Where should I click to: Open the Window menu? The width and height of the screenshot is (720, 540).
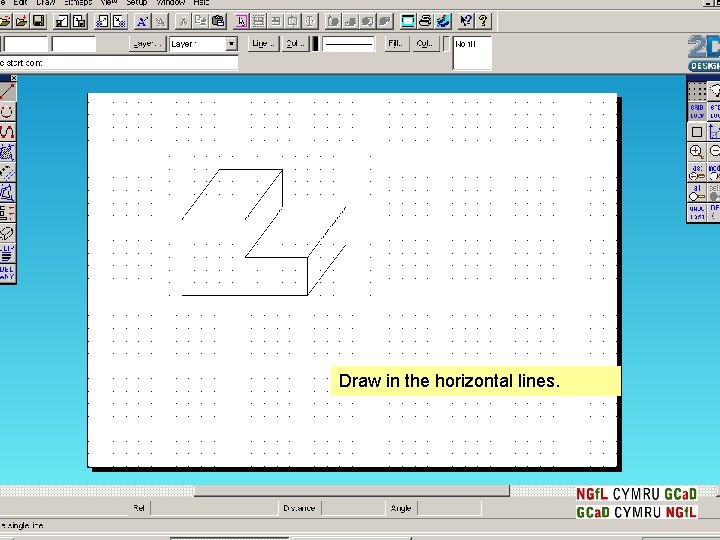coord(171,2)
